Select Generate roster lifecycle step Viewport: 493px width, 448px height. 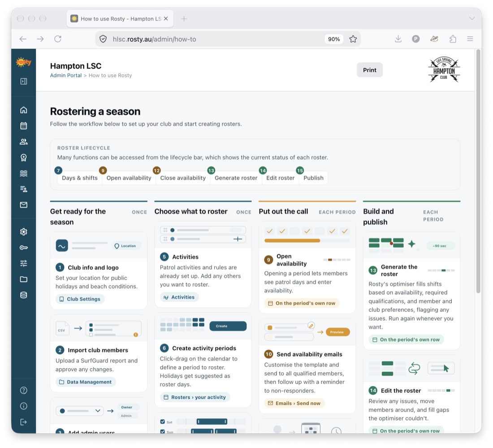(236, 178)
